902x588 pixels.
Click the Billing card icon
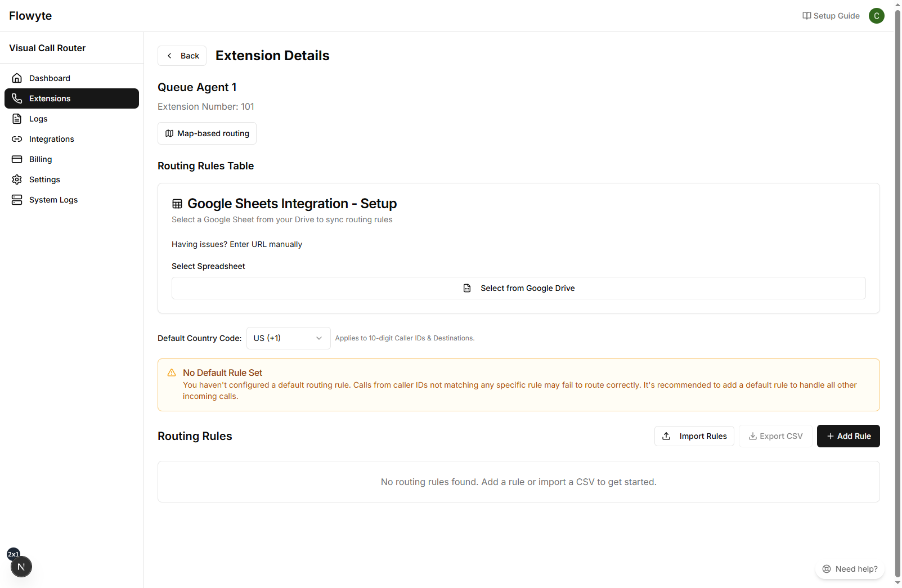click(x=17, y=159)
